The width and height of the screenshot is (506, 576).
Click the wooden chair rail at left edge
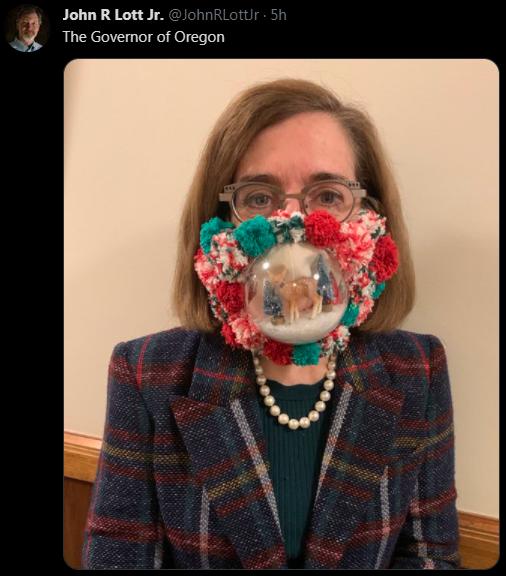(83, 456)
